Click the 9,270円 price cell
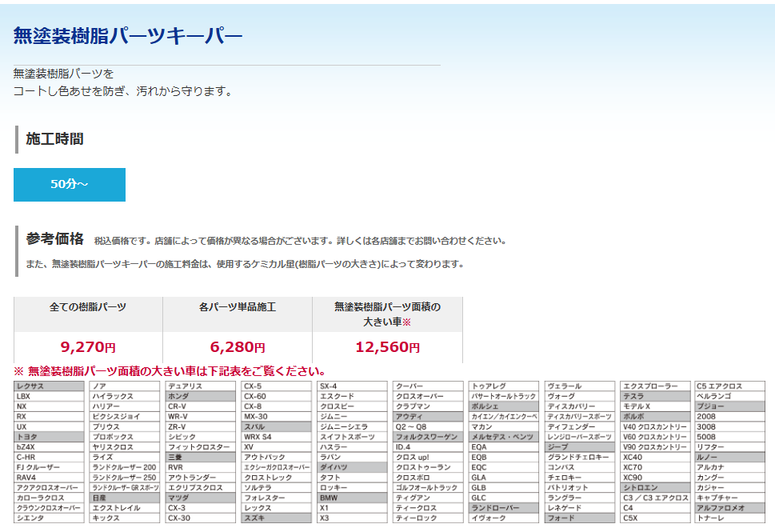This screenshot has height=532, width=775. click(x=88, y=347)
